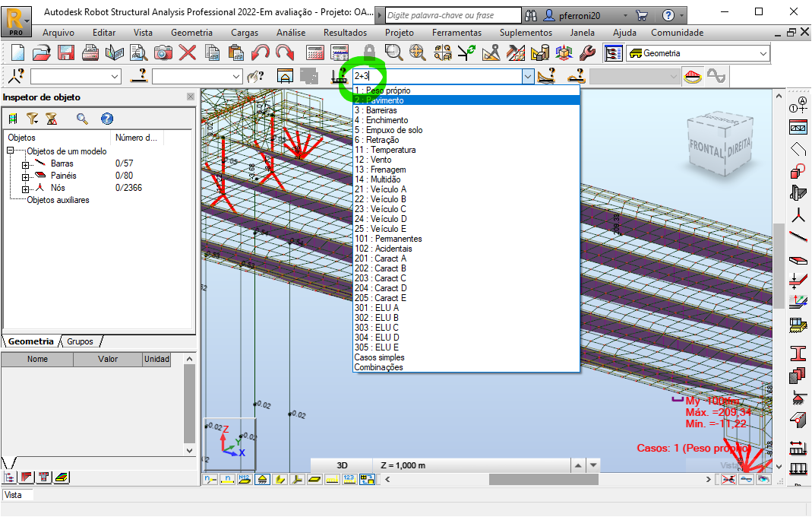
Task: Toggle node numbers display in status bar
Action: tap(210, 479)
